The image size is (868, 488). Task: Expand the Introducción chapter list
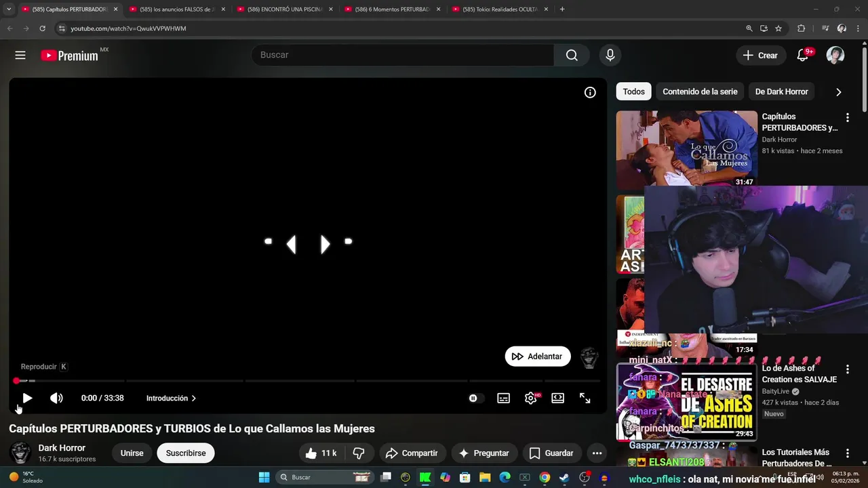click(x=171, y=398)
